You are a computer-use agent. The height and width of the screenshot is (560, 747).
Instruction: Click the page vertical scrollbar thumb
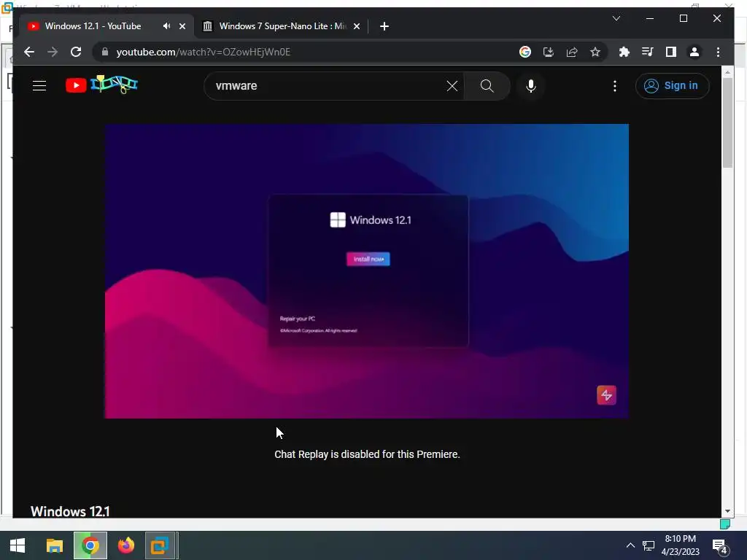tap(727, 122)
